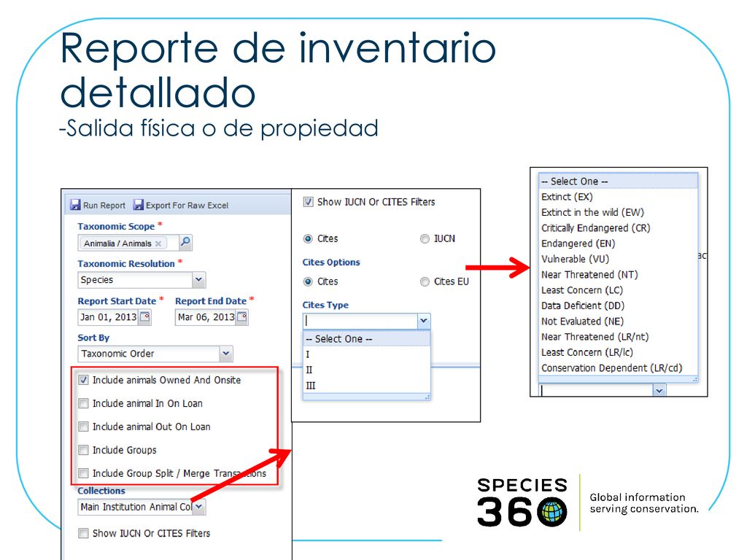747x560 pixels.
Task: Select the top Cites radio button
Action: pyautogui.click(x=309, y=238)
